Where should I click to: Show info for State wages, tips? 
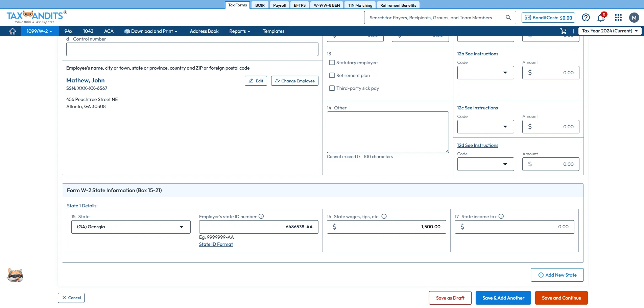(384, 216)
